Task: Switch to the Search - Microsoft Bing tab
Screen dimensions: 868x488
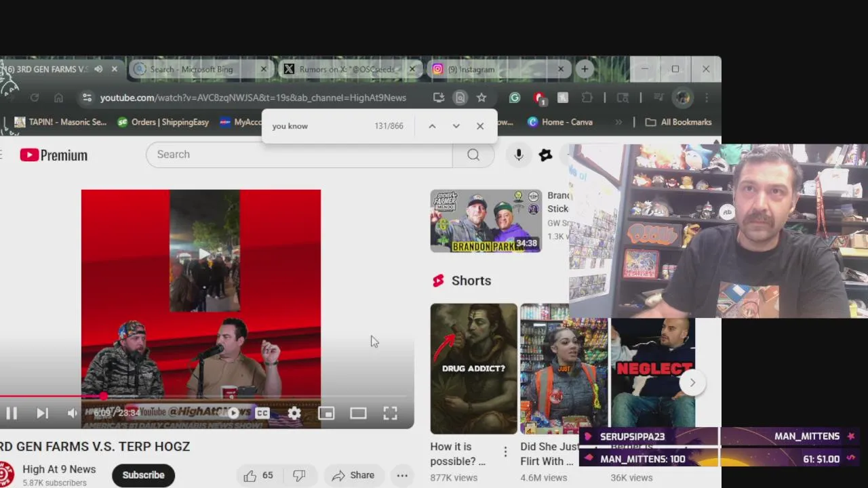Action: 200,69
